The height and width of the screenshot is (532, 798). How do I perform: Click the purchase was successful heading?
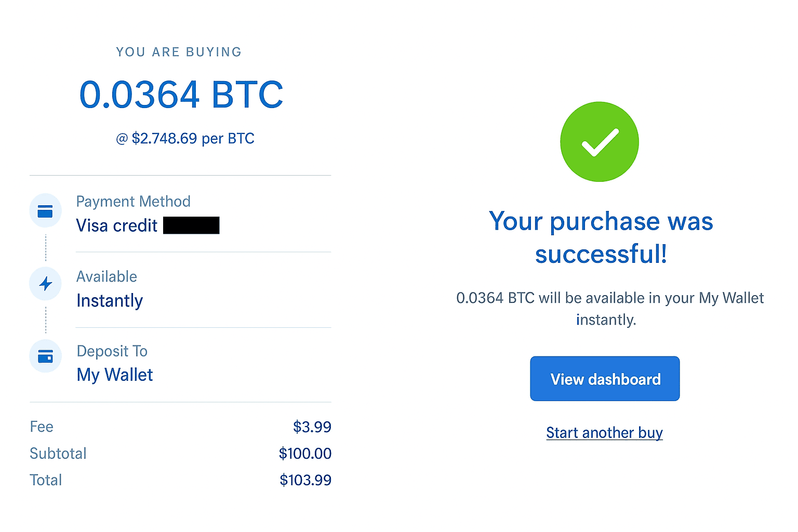601,237
